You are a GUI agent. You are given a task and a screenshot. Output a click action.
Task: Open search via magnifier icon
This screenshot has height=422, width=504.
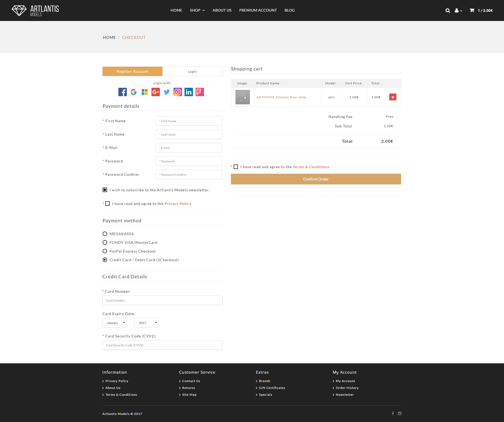click(x=448, y=11)
